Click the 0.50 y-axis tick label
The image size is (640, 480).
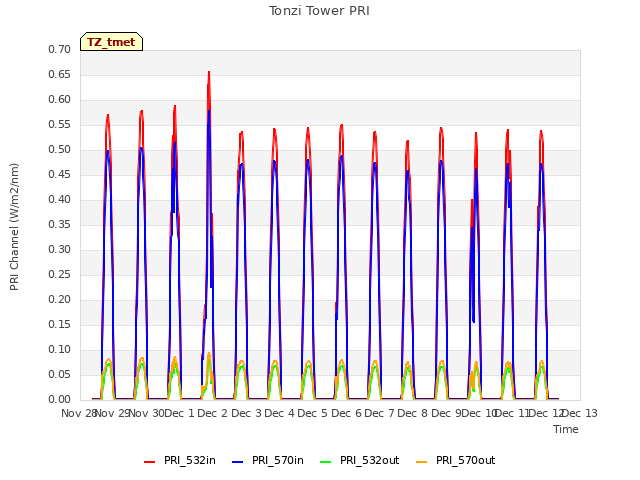point(60,149)
